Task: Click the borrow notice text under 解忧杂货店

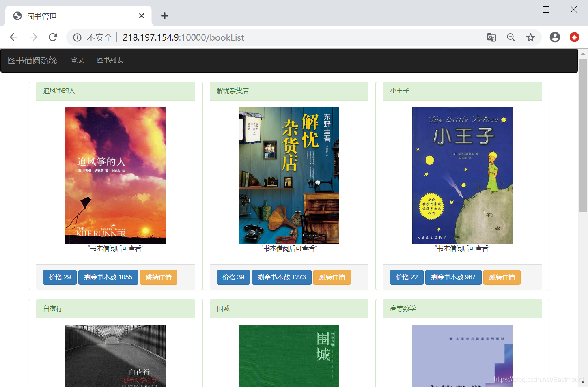Action: 289,249
